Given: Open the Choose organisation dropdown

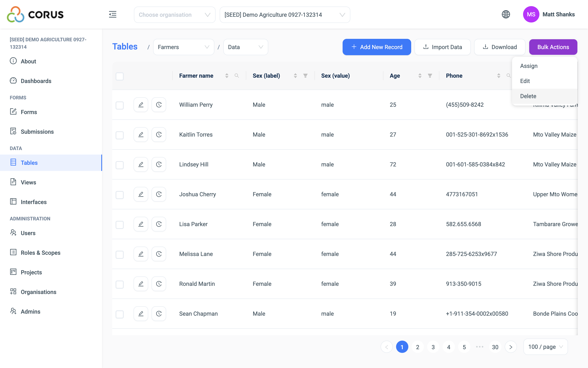Looking at the screenshot, I should click(x=175, y=15).
